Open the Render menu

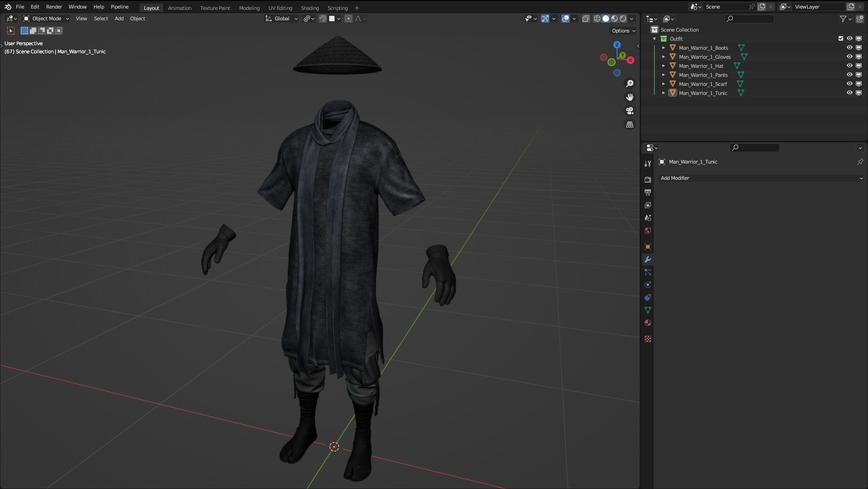(x=54, y=7)
